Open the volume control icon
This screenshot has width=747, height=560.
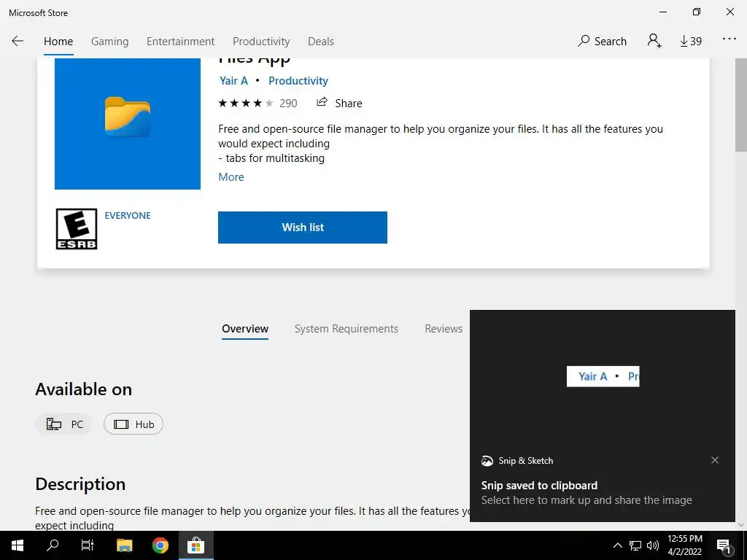[x=653, y=545]
